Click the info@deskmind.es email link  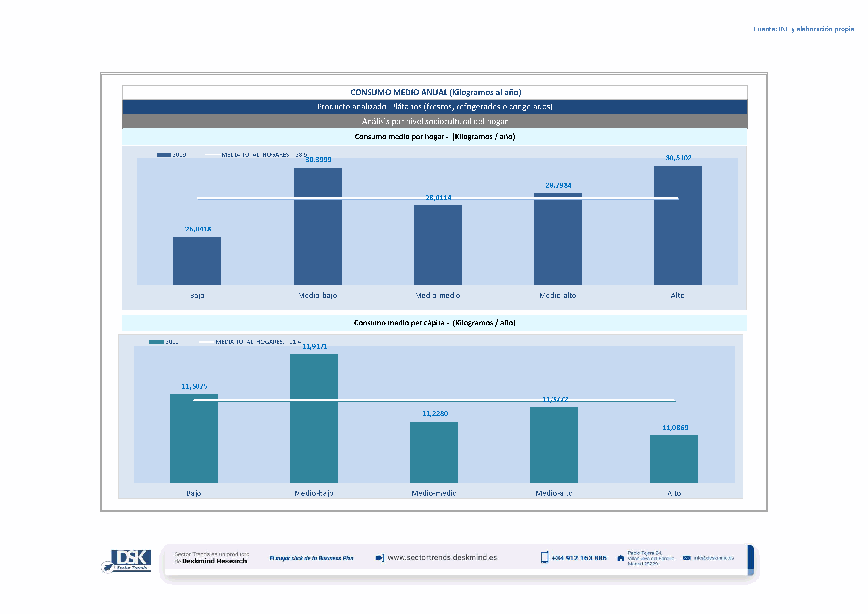point(714,558)
